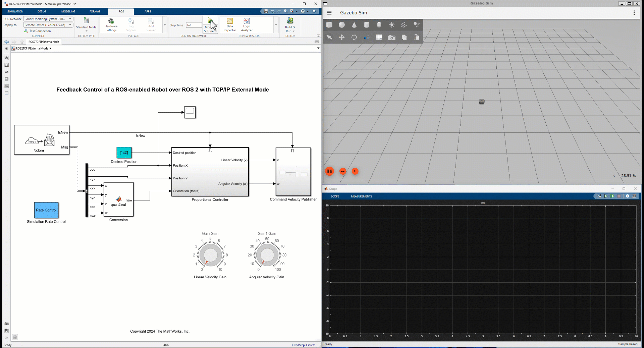Insert a sphere shape in Gazebo

[341, 25]
